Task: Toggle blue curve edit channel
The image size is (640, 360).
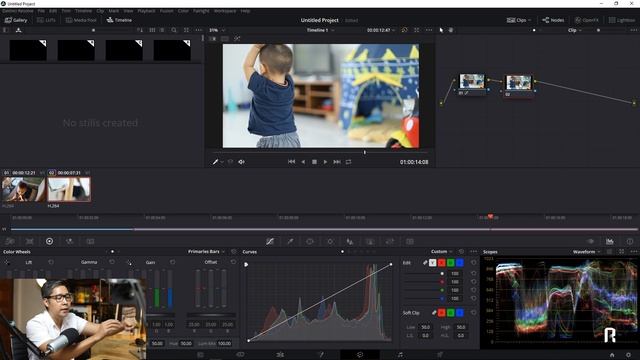Action: [x=460, y=262]
